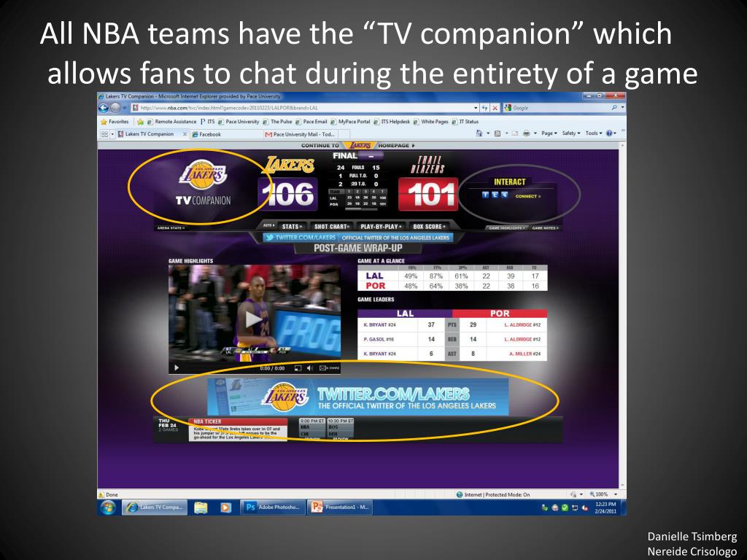This screenshot has width=747, height=560.
Task: Open the ITS favorite link
Action: click(x=208, y=122)
